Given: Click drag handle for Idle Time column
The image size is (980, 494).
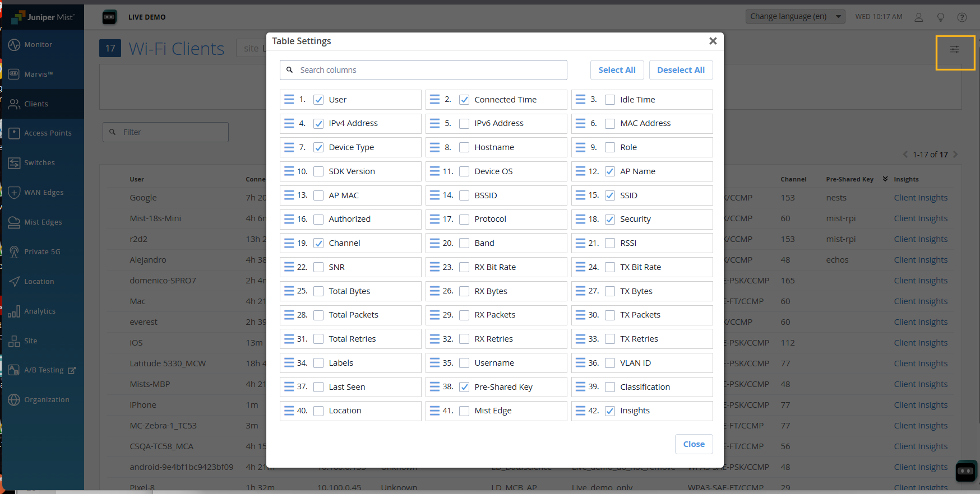Looking at the screenshot, I should 580,100.
